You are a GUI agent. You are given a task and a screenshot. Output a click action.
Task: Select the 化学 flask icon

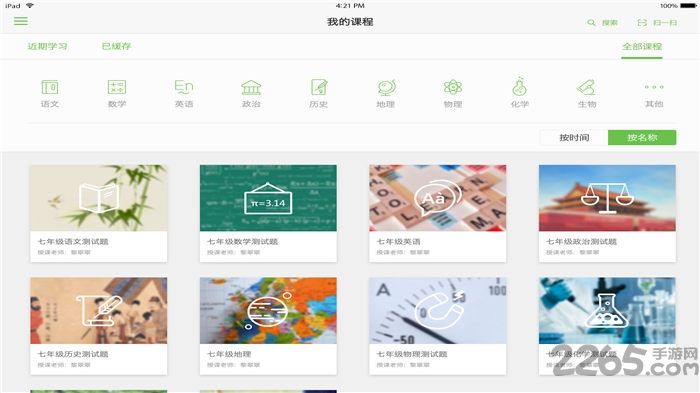[520, 87]
